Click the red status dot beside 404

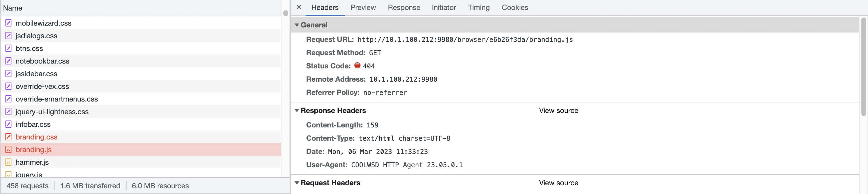pos(358,66)
